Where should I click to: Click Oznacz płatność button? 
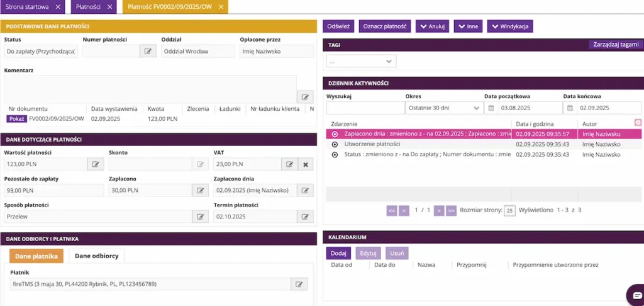click(385, 26)
